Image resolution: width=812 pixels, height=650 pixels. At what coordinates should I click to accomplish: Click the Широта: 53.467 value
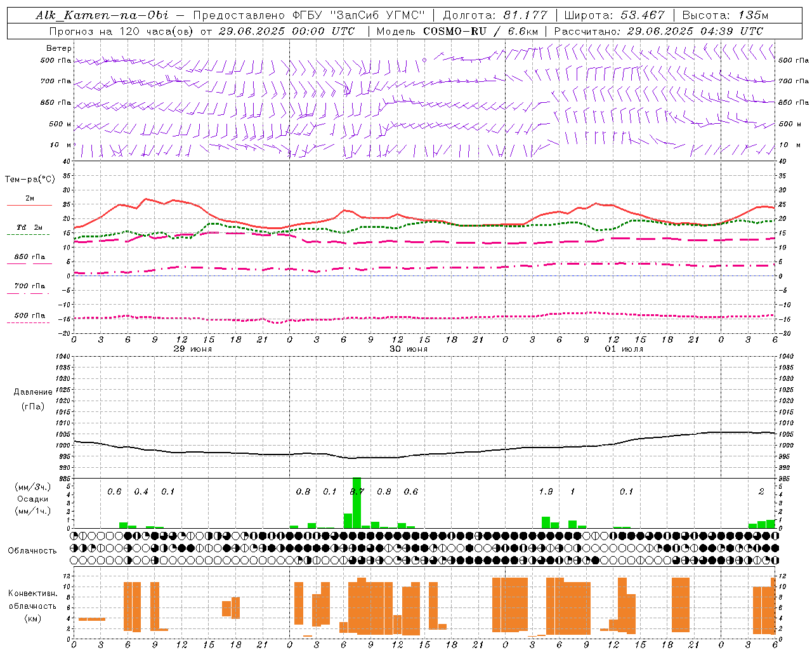[614, 15]
